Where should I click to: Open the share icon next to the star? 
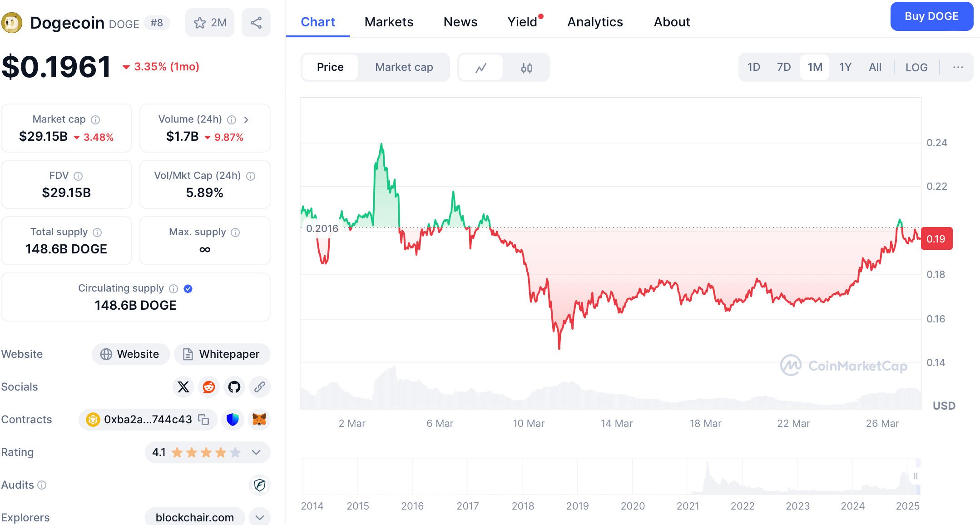[256, 22]
